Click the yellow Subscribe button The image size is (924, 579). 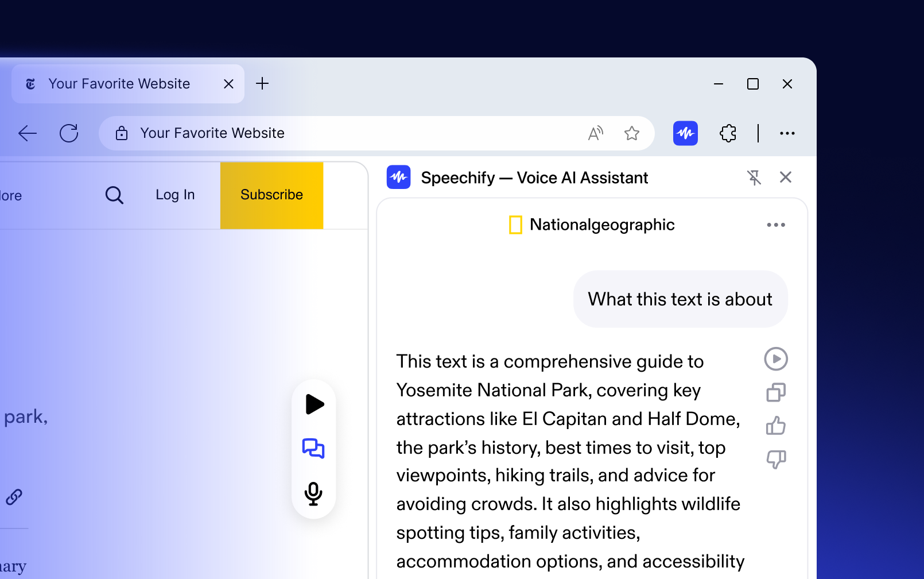[x=272, y=195]
